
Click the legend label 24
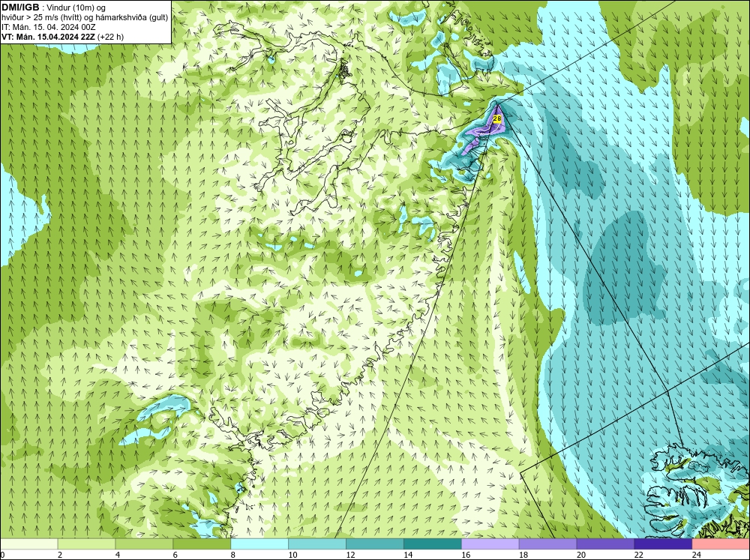coord(697,555)
